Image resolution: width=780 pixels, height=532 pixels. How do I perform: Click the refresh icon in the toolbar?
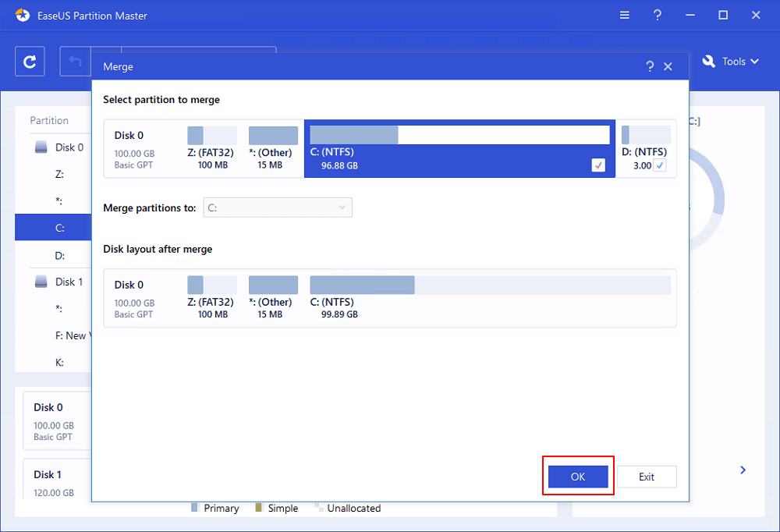[x=30, y=62]
